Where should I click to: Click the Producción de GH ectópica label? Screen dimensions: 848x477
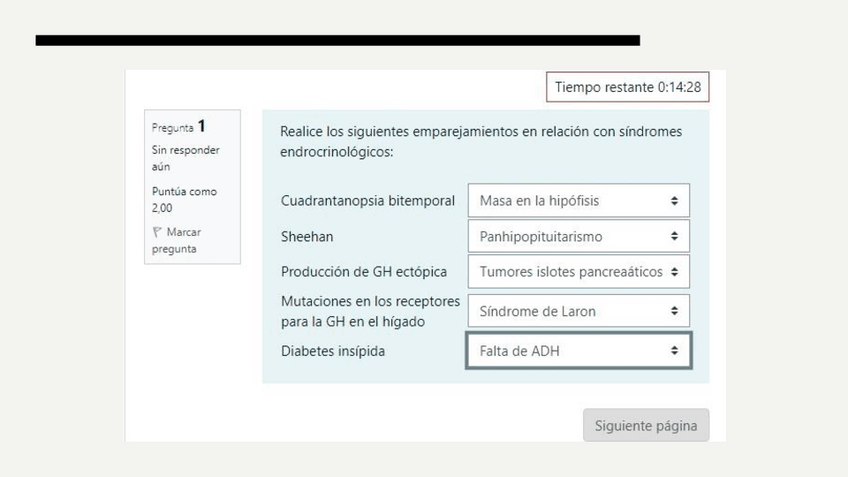[x=363, y=272]
